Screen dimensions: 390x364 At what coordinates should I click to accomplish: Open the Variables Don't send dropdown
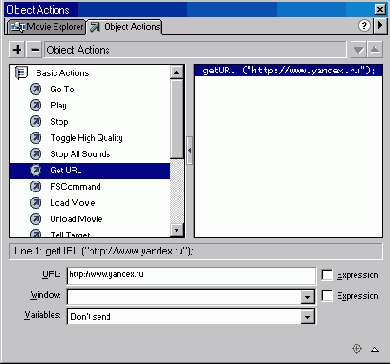307,316
